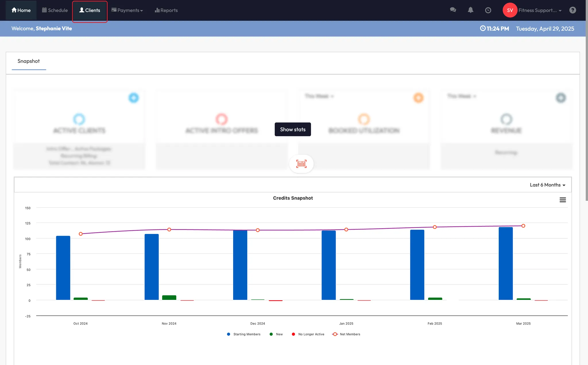Open the notifications bell
Viewport: 588px width, 365px height.
point(471,10)
